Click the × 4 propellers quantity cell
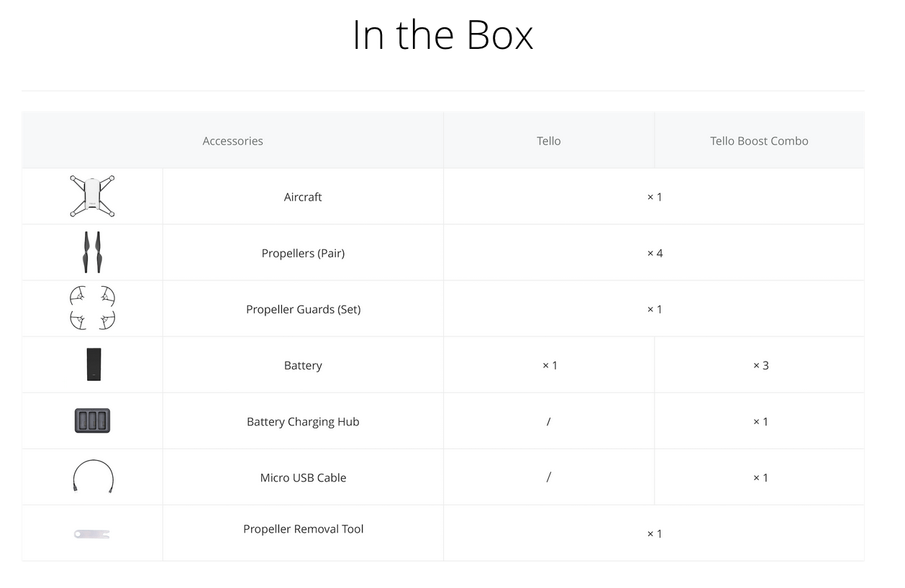 click(x=655, y=253)
